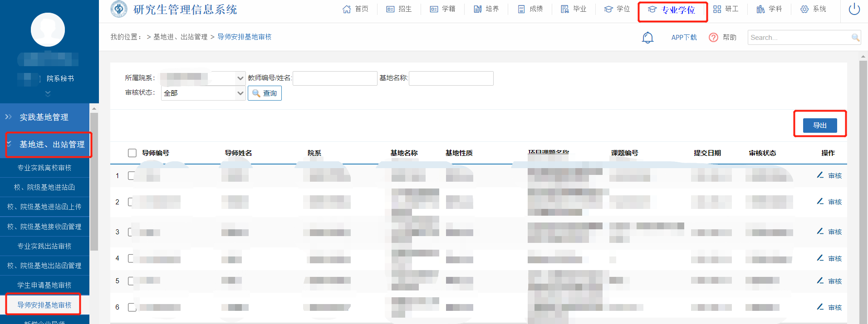The image size is (868, 324).
Task: Click the user avatar image
Action: pos(48,30)
